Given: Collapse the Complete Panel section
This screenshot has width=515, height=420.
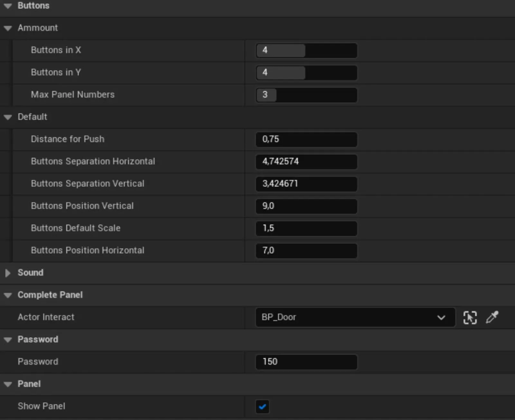Looking at the screenshot, I should click(7, 295).
